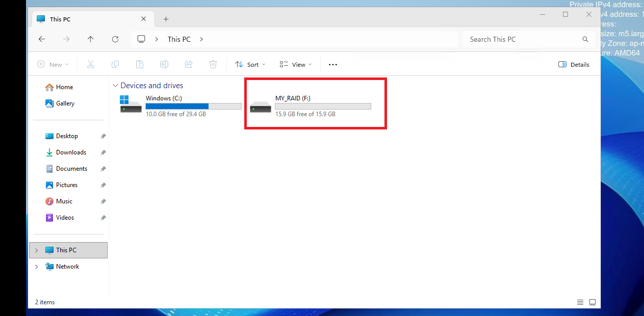The width and height of the screenshot is (644, 316).
Task: Switch to details list layout icon
Action: (580, 302)
